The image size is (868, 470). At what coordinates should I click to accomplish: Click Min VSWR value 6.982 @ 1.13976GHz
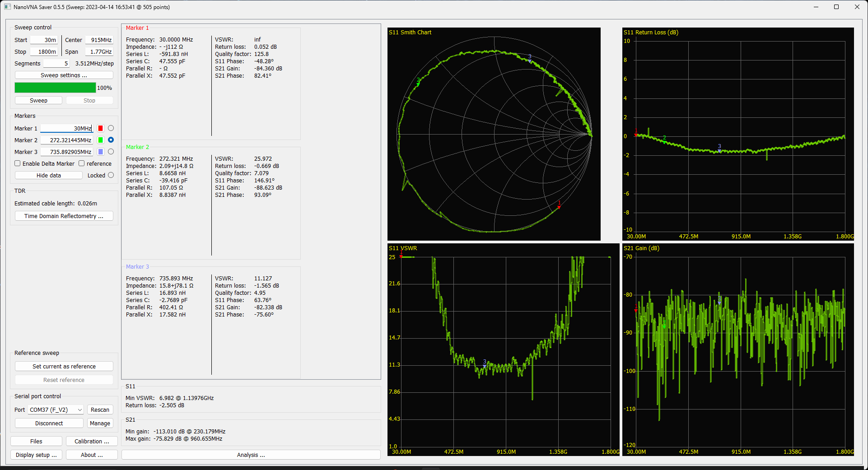pyautogui.click(x=187, y=398)
